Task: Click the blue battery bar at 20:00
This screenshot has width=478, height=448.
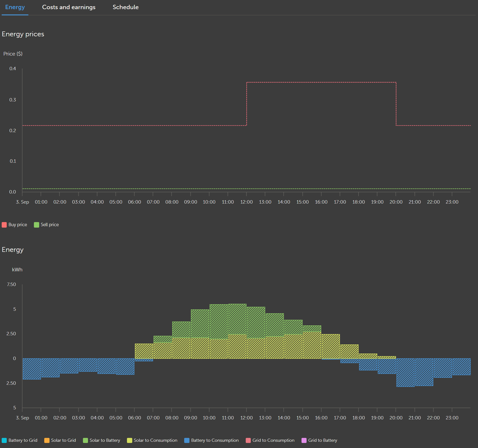Action: tap(405, 372)
